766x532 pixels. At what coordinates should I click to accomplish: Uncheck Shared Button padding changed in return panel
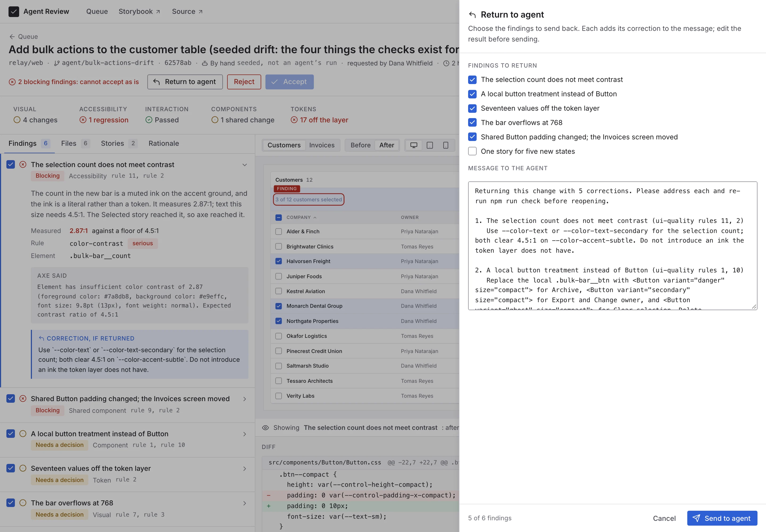472,137
